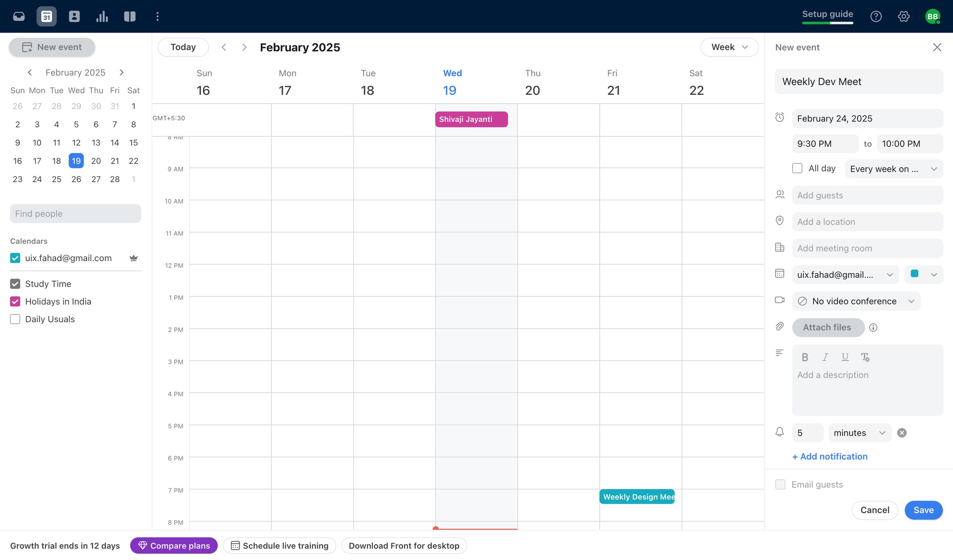Click the 9:30 PM start time field
The width and height of the screenshot is (953, 560).
coord(825,144)
